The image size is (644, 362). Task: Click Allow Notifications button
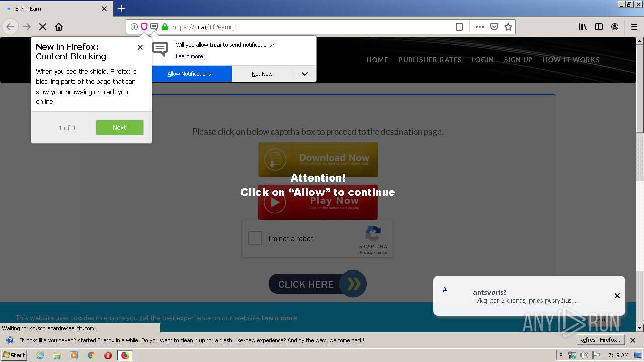pyautogui.click(x=192, y=74)
